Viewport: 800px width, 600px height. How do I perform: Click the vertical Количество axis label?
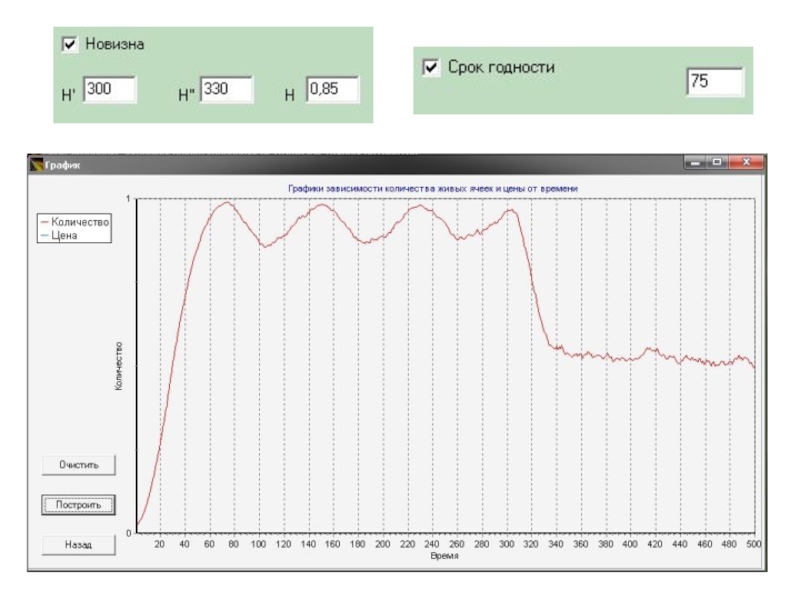point(118,365)
